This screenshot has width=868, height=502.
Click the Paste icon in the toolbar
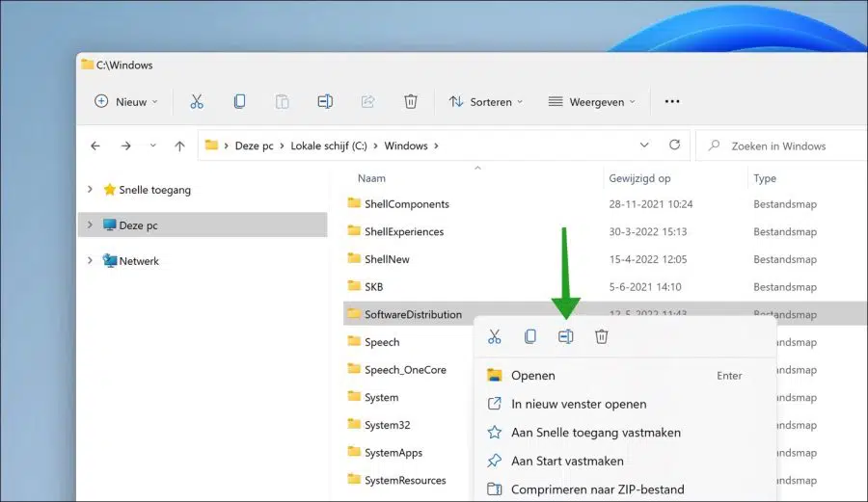point(283,102)
